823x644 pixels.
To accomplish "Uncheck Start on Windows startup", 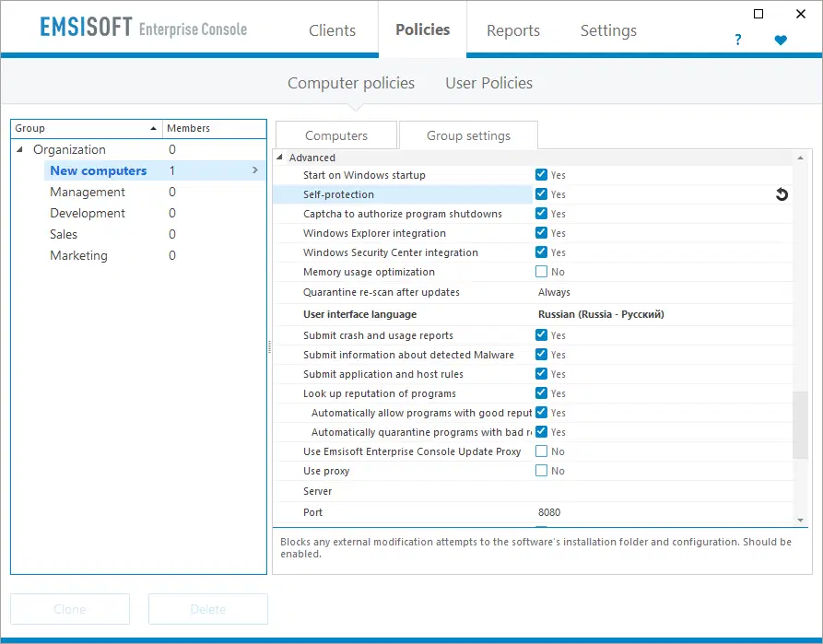I will 541,175.
